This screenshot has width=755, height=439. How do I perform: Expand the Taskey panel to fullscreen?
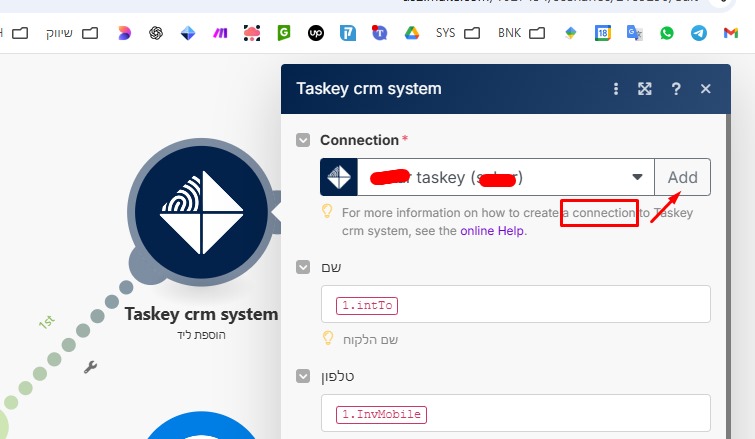click(645, 89)
